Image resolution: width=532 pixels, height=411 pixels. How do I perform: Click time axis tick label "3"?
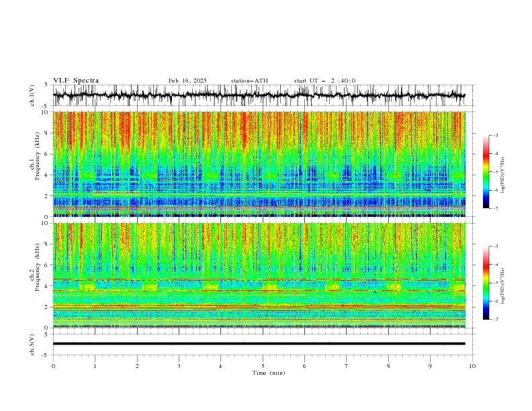(179, 366)
